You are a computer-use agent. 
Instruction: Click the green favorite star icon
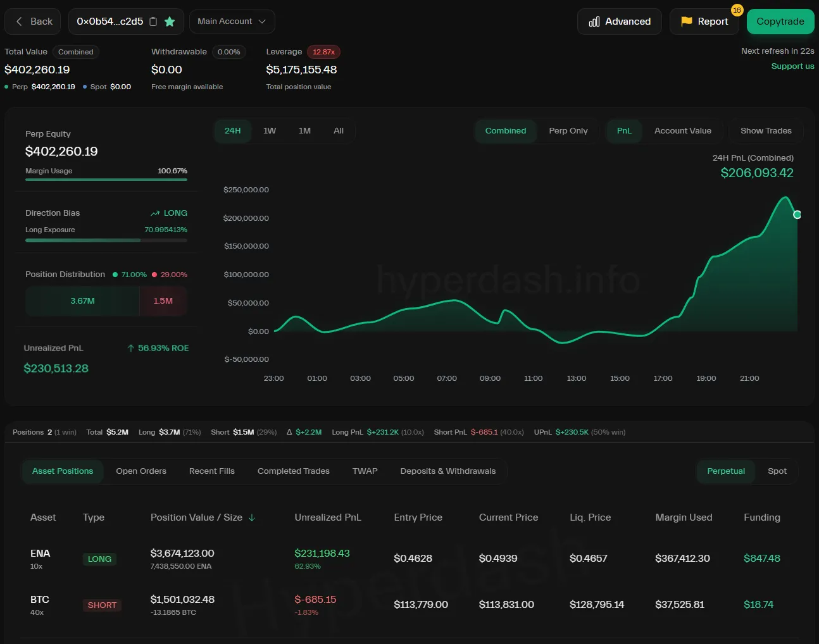tap(170, 22)
